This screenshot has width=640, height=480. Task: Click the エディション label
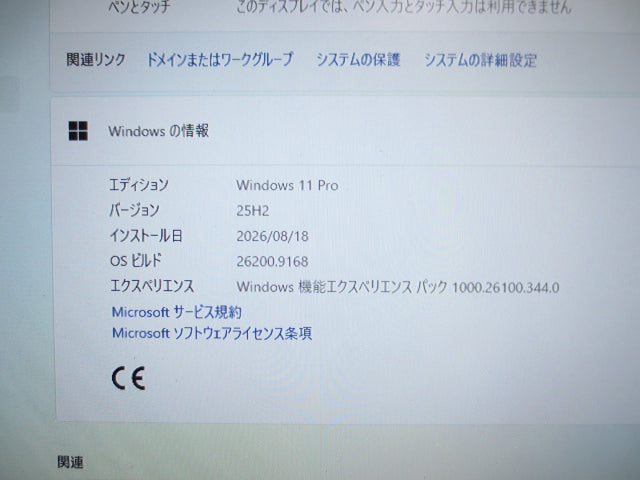(139, 185)
